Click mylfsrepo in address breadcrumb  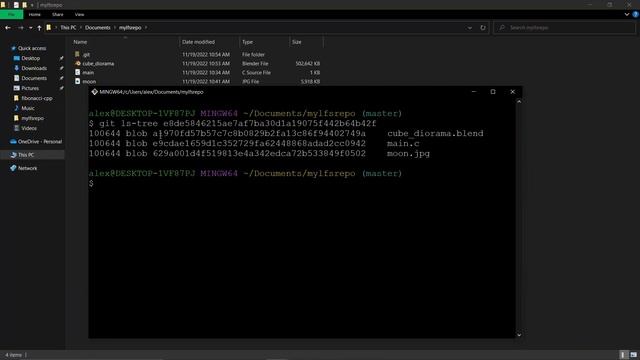(x=130, y=28)
